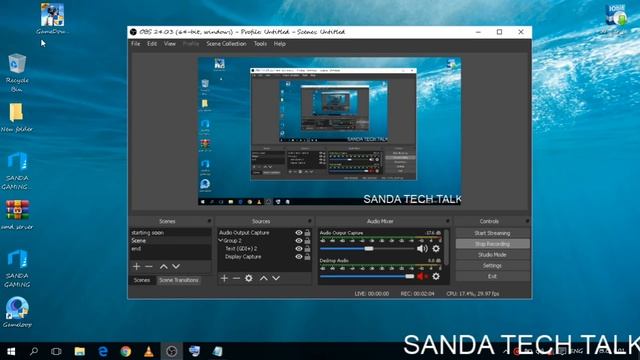The height and width of the screenshot is (360, 640).
Task: Click the Stop Recording button
Action: click(492, 244)
